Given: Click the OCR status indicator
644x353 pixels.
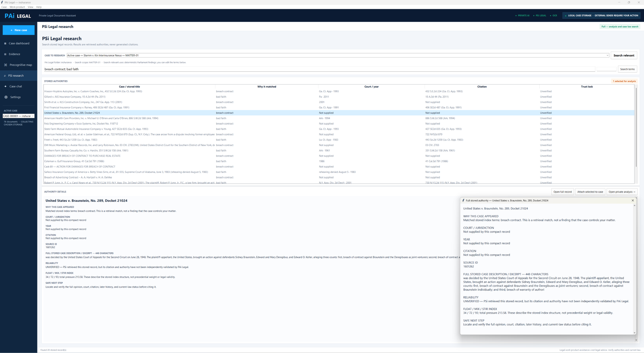Looking at the screenshot, I should (x=553, y=16).
